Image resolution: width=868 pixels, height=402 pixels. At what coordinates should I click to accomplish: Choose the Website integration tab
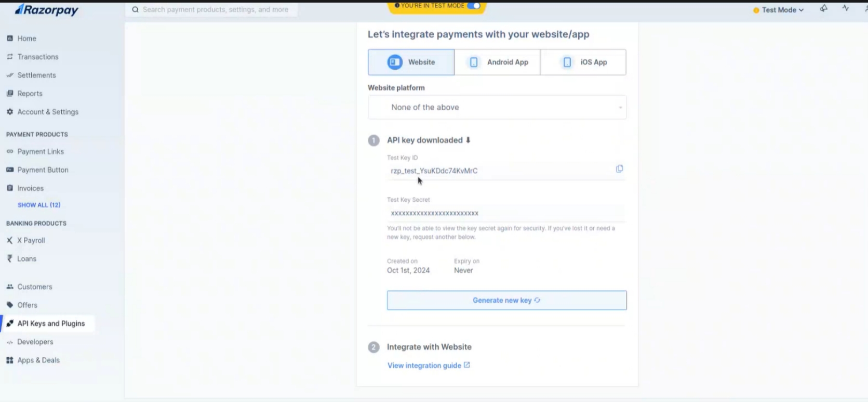[411, 62]
